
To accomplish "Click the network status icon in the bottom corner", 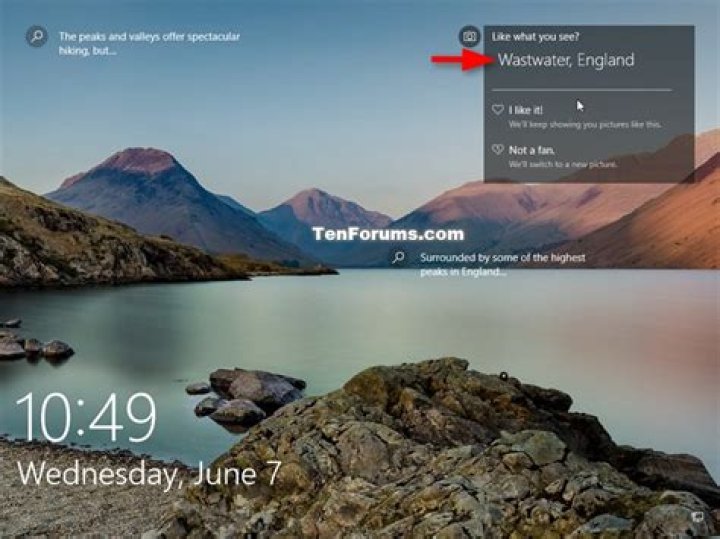I will tap(697, 517).
